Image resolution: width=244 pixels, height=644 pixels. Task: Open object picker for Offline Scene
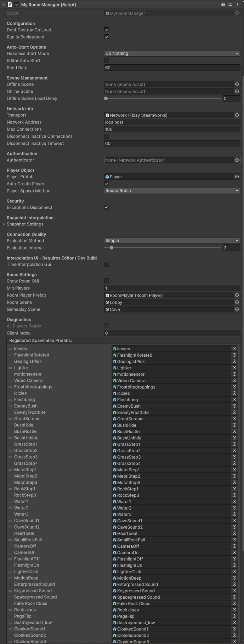237,84
